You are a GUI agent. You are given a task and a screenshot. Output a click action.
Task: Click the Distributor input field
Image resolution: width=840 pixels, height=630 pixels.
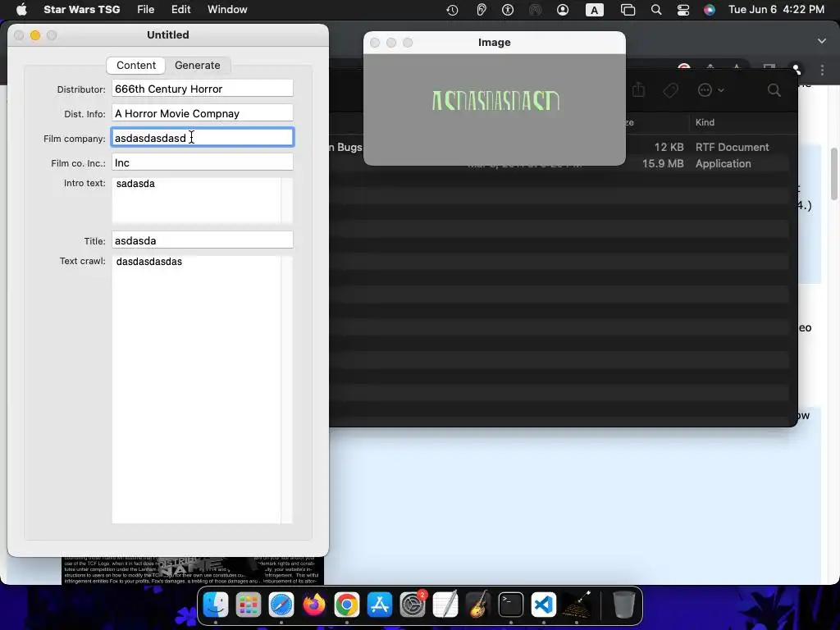point(203,89)
